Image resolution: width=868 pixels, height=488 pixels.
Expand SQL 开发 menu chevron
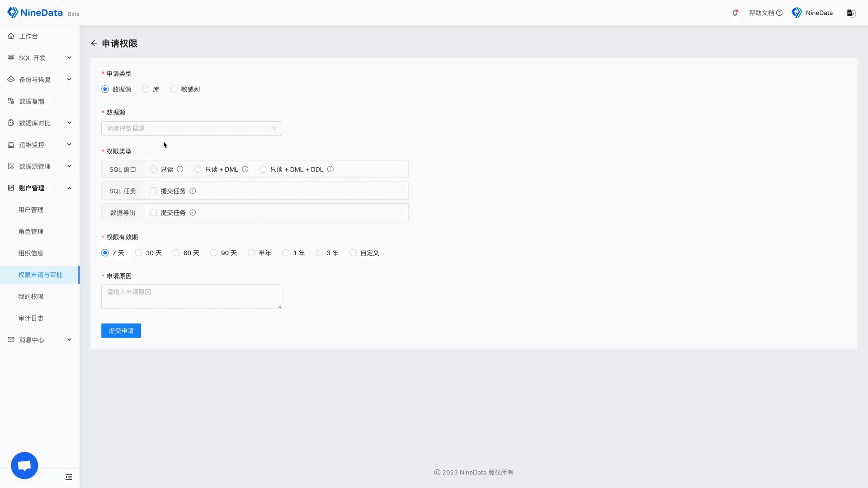coord(69,58)
